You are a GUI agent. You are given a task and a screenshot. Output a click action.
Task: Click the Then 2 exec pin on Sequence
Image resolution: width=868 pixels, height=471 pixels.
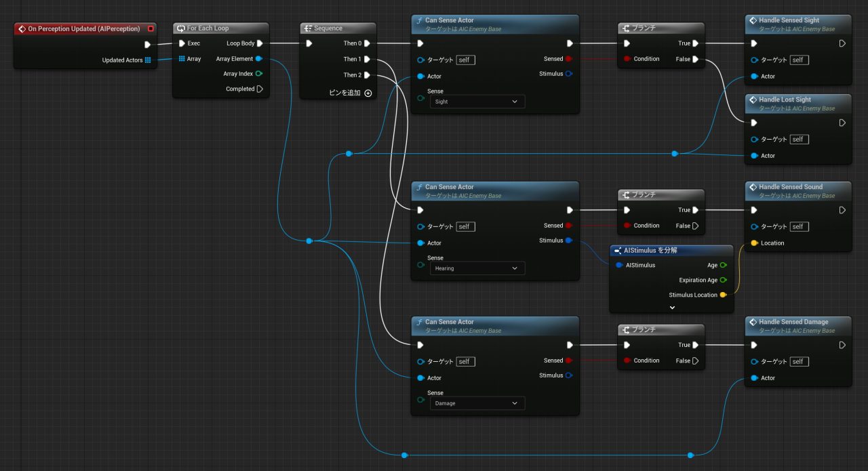click(x=367, y=75)
